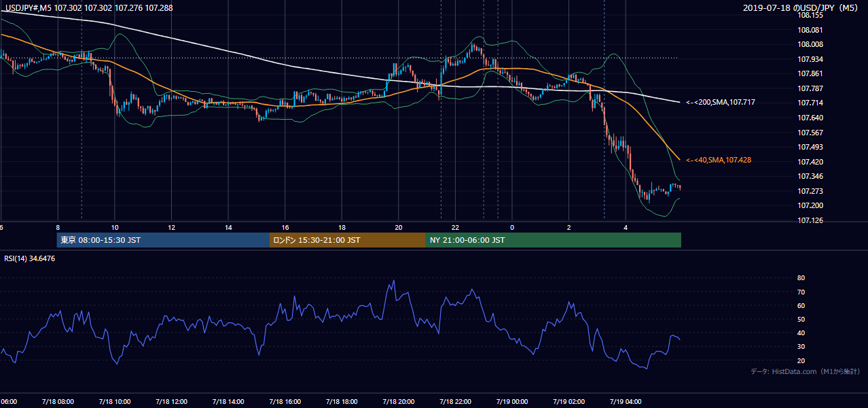This screenshot has width=868, height=408.
Task: Click RSI scale value 70
Action: tap(801, 292)
